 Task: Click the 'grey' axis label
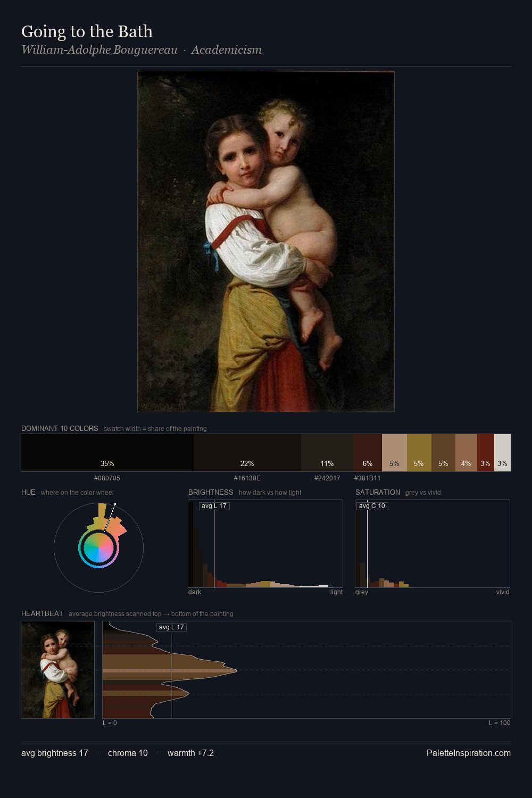pos(362,592)
